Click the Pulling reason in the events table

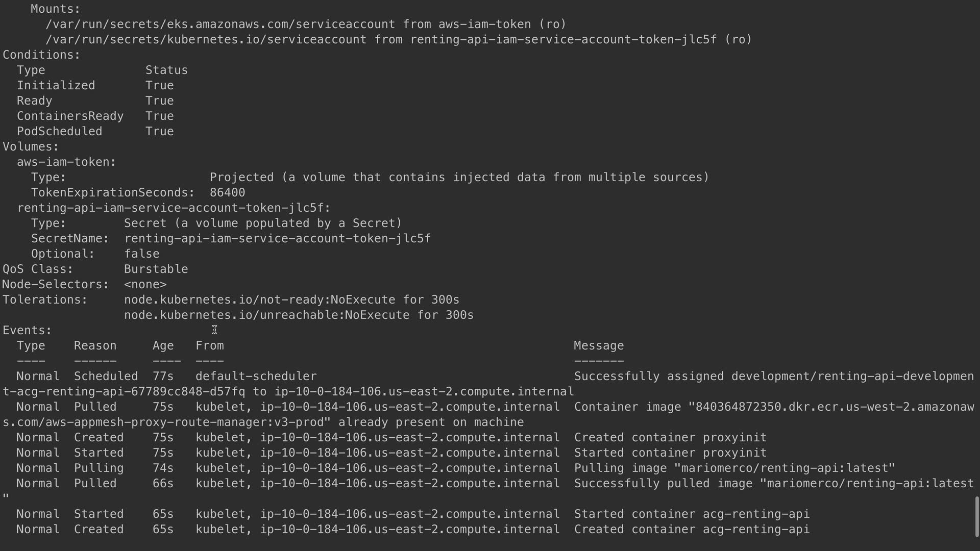click(99, 468)
